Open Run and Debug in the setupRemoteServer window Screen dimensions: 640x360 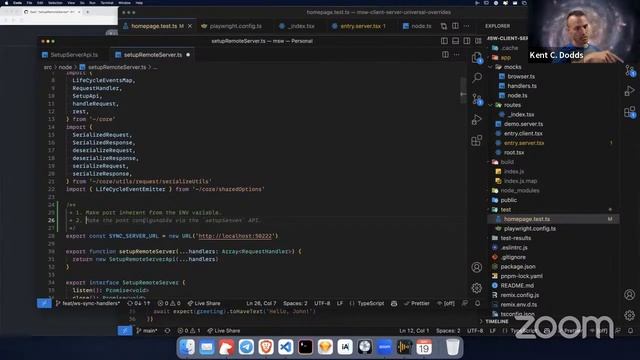(x=477, y=120)
